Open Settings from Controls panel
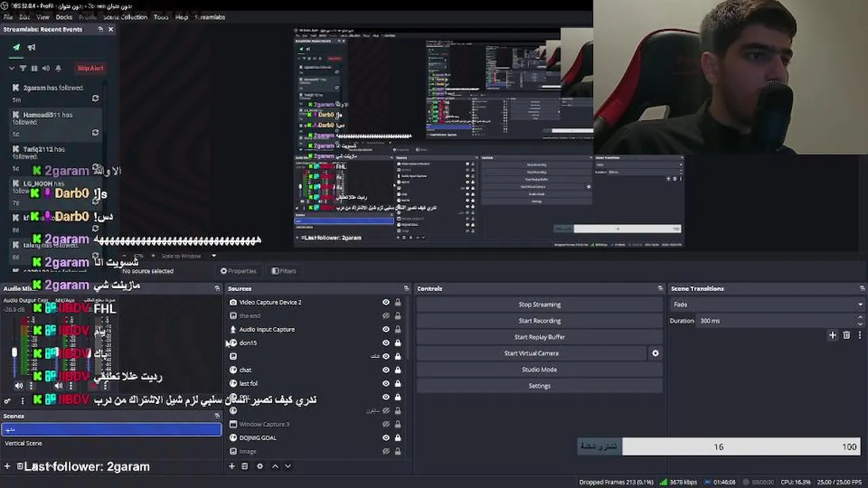 539,386
